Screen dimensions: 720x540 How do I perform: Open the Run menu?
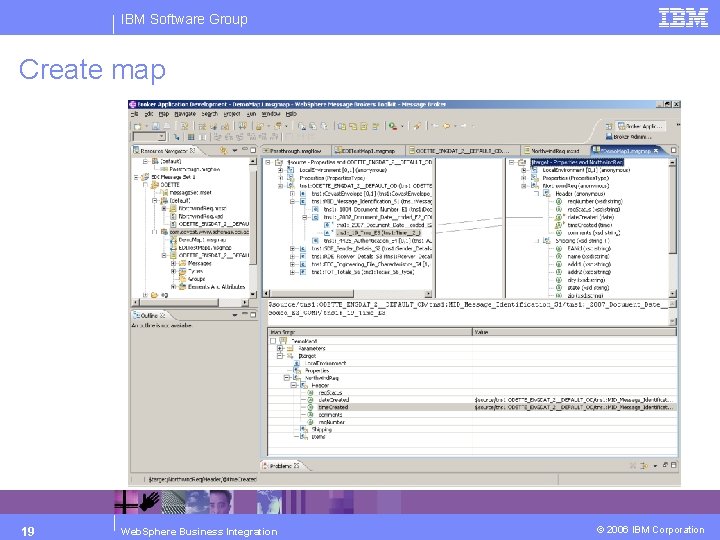[251, 114]
